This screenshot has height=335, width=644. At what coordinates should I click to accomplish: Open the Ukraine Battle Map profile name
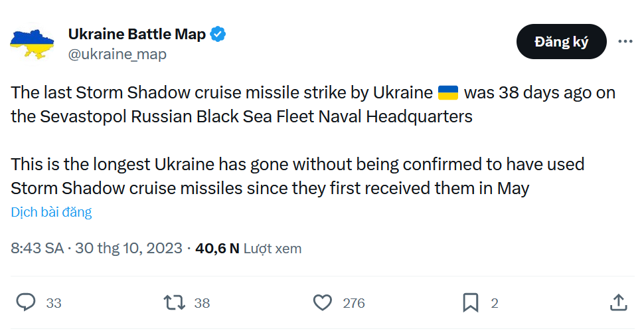coord(137,34)
